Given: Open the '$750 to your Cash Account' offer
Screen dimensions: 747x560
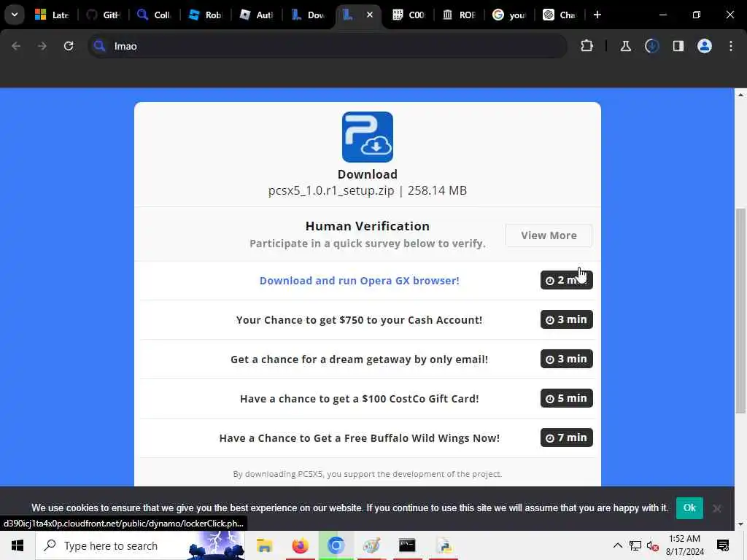Looking at the screenshot, I should 359,320.
